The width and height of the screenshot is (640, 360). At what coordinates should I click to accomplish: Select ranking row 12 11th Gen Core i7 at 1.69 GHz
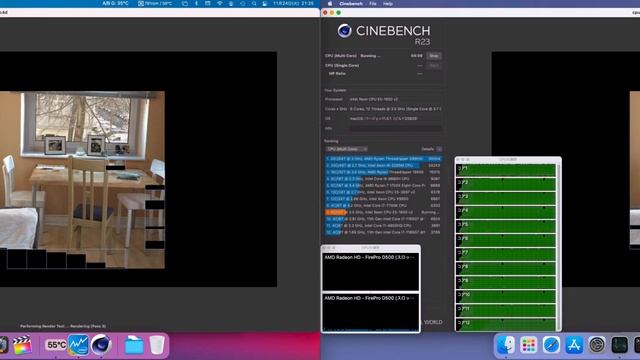coord(383,232)
